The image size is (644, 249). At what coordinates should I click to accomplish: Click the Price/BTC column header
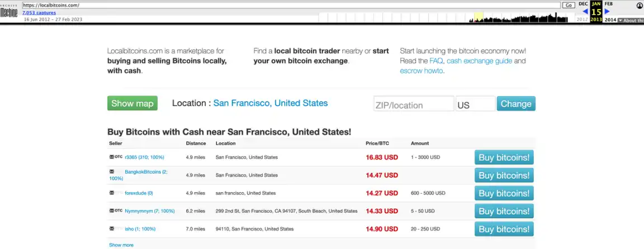click(x=377, y=143)
